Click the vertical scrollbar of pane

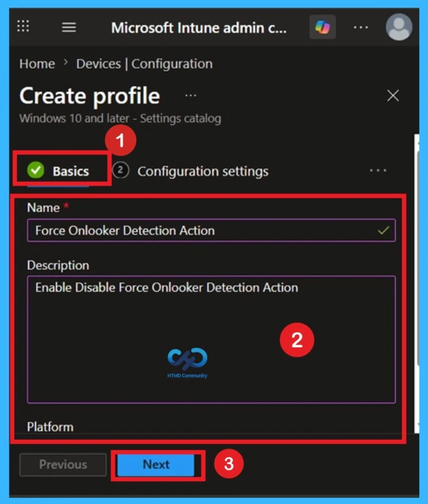click(x=417, y=283)
